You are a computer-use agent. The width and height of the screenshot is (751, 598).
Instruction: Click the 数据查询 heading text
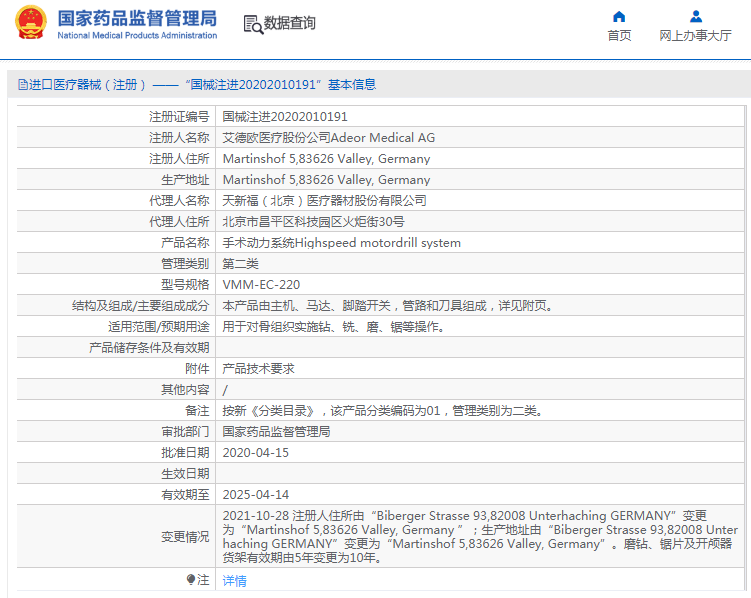(290, 23)
